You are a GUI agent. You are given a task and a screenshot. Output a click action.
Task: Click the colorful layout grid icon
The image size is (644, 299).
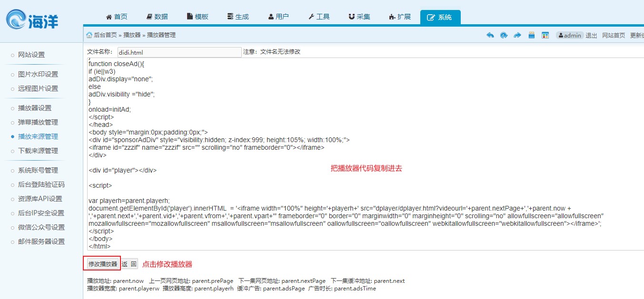point(545,35)
